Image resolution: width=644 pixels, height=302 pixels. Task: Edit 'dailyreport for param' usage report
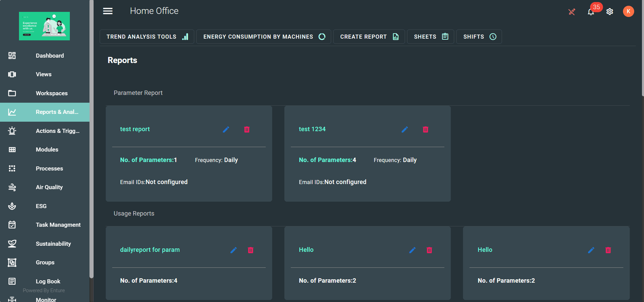pos(234,250)
